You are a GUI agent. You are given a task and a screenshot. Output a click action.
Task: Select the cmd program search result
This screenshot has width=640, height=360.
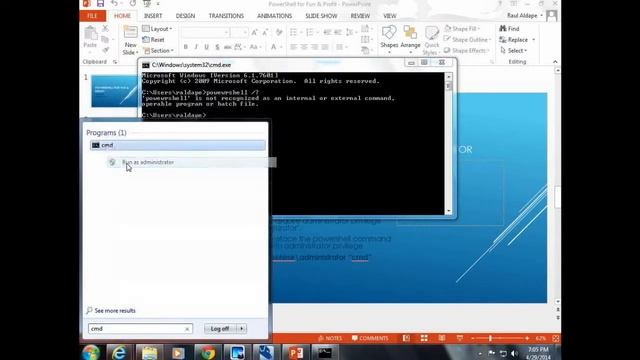(178, 145)
